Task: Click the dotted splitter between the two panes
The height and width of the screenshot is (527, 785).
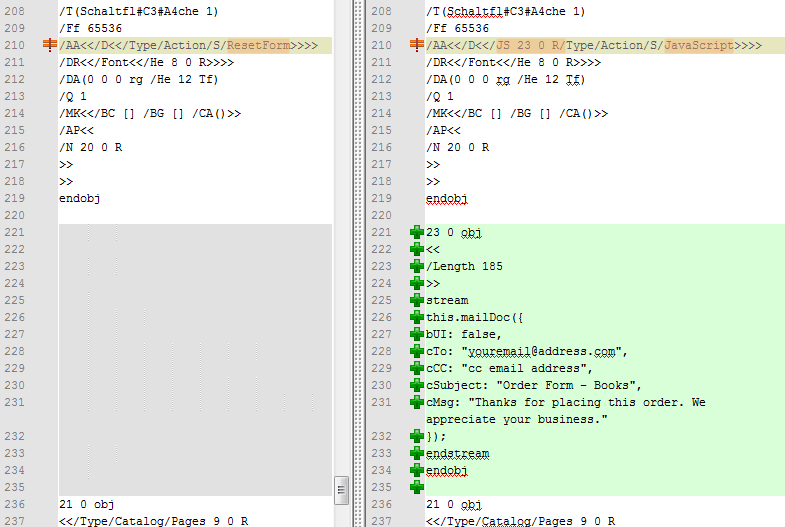Action: (358, 263)
